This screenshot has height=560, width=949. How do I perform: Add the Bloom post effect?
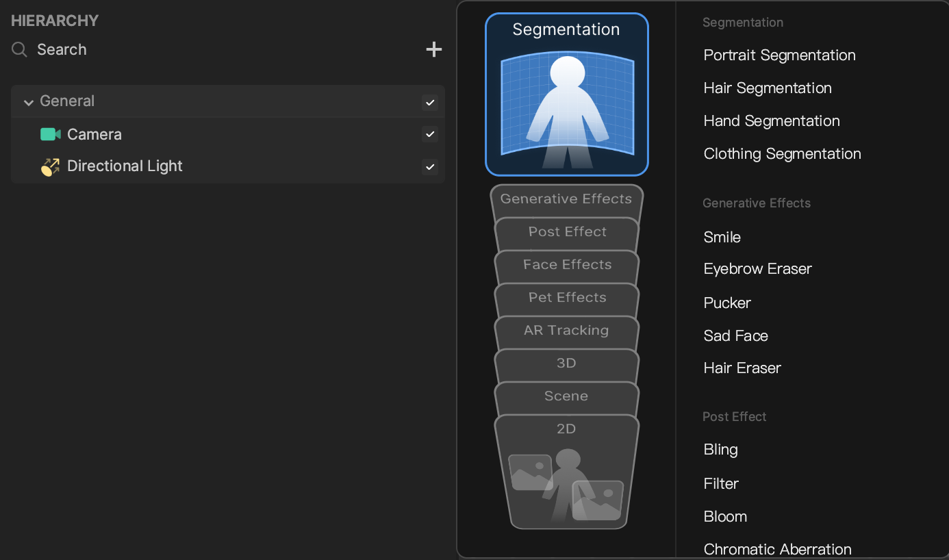point(725,517)
